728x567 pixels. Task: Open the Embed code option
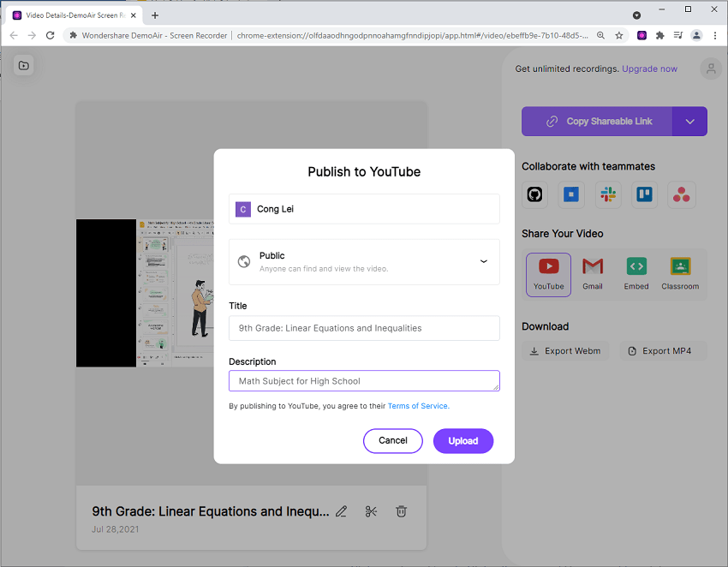636,274
